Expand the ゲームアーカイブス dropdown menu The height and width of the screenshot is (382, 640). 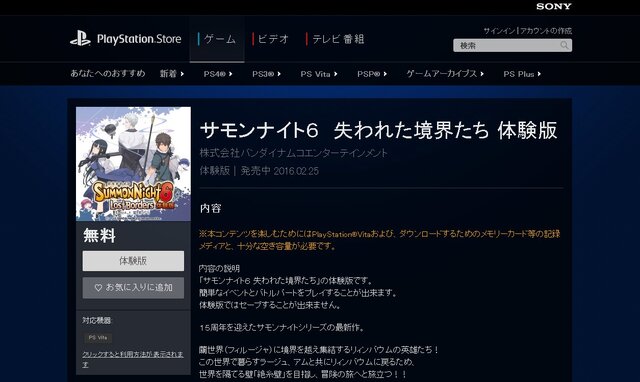click(x=445, y=74)
